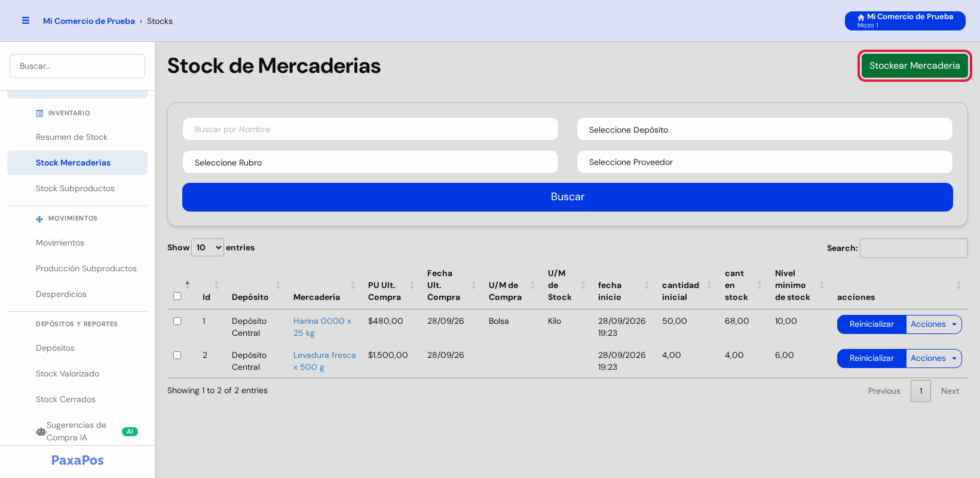Click the blue Buscar button
Image resolution: width=980 pixels, height=478 pixels.
(568, 197)
